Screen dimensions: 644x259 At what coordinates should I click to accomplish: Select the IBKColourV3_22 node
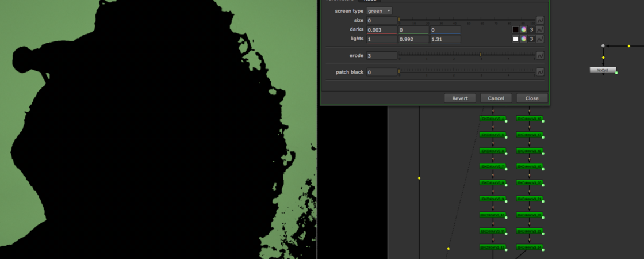[530, 215]
